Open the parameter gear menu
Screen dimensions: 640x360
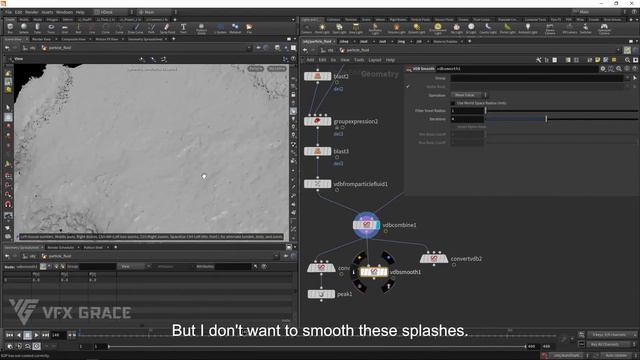[603, 69]
